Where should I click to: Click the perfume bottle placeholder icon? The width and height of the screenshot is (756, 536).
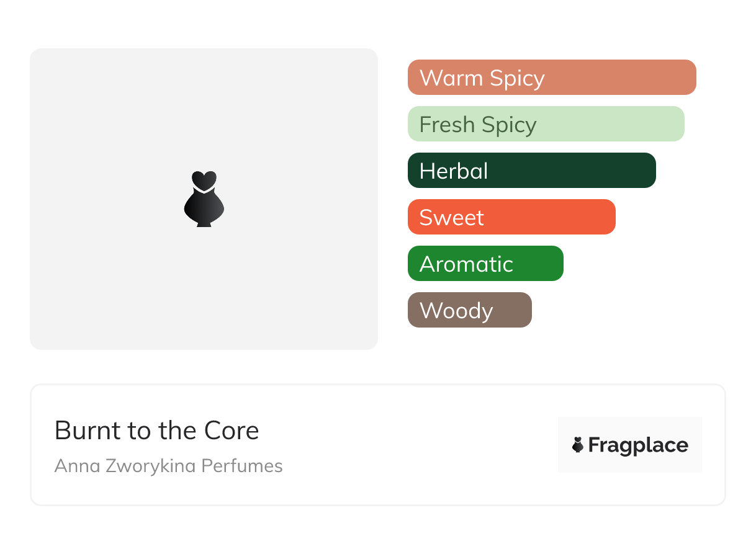tap(204, 199)
